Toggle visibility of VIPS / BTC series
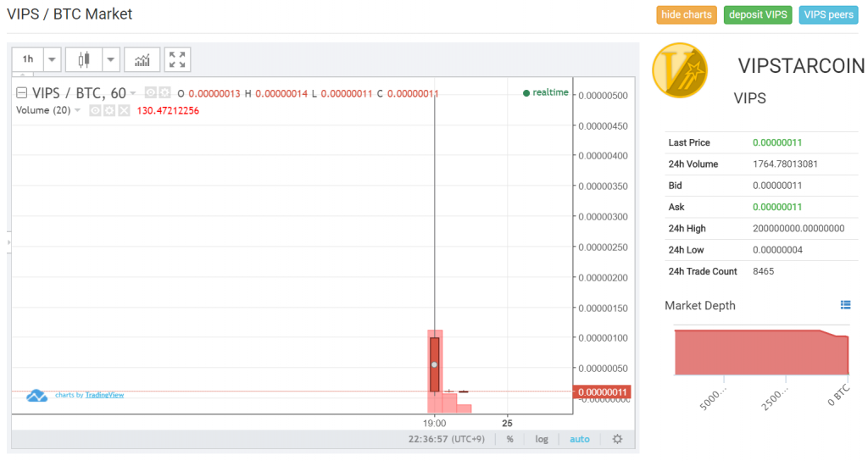 click(150, 92)
